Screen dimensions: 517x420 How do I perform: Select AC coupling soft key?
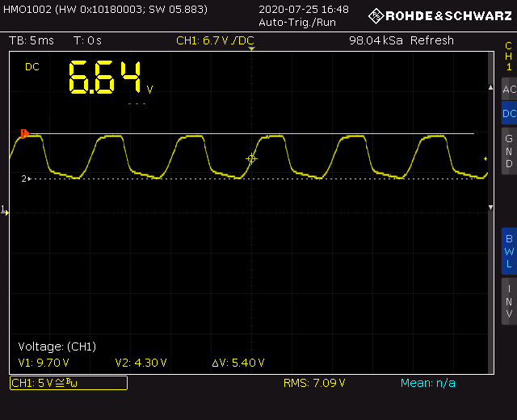[509, 89]
